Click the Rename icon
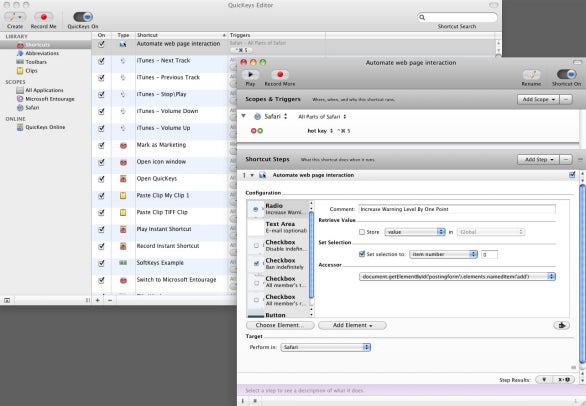The width and height of the screenshot is (586, 406). pyautogui.click(x=531, y=74)
